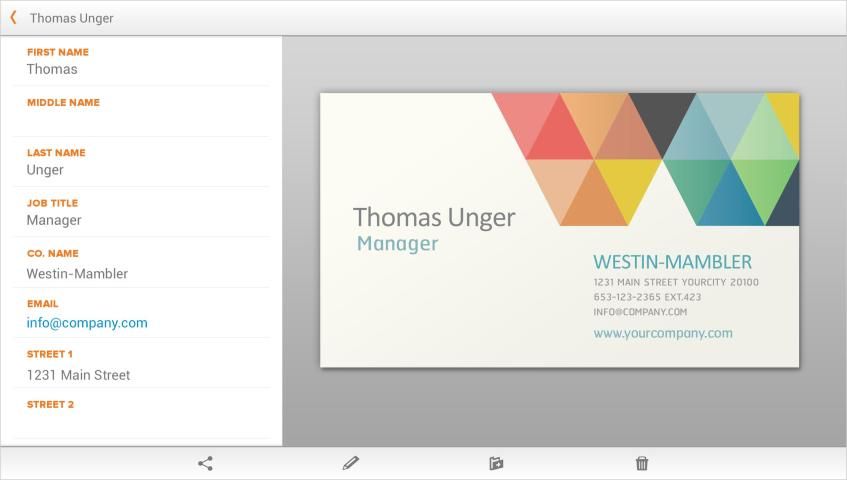The width and height of the screenshot is (847, 480).
Task: Click the folder export icon
Action: click(496, 463)
